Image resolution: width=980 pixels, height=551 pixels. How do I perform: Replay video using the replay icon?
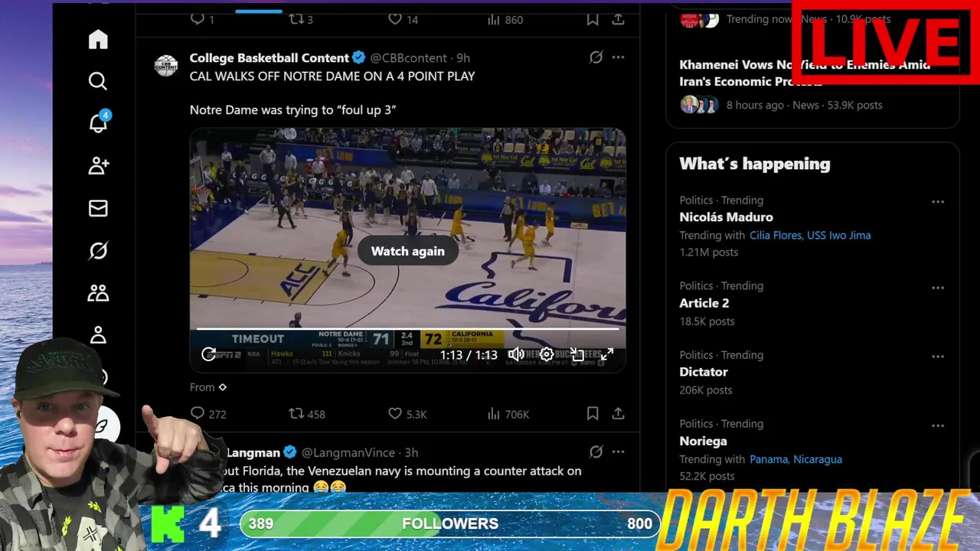click(208, 354)
